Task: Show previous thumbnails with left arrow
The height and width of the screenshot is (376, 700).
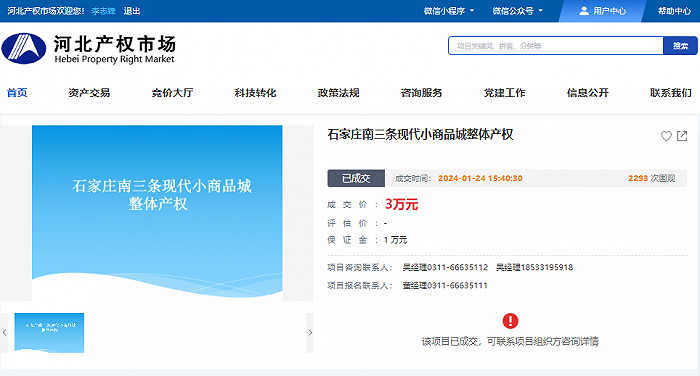Action: tap(4, 333)
